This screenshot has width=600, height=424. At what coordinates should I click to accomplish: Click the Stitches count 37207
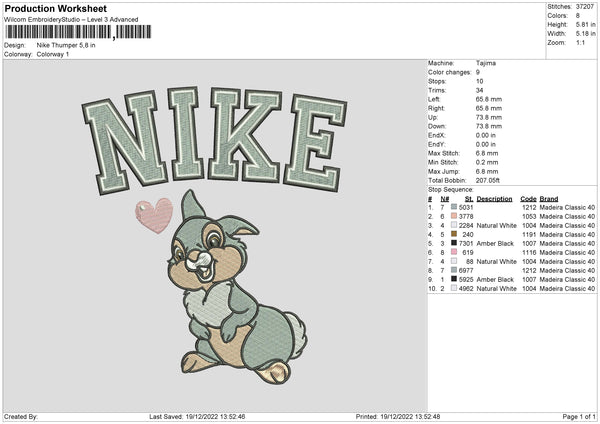[585, 6]
